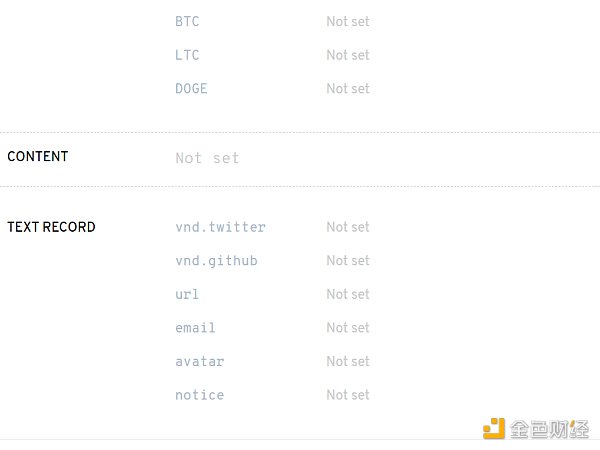This screenshot has width=600, height=450.
Task: Select the LTC address record label
Action: 187,55
